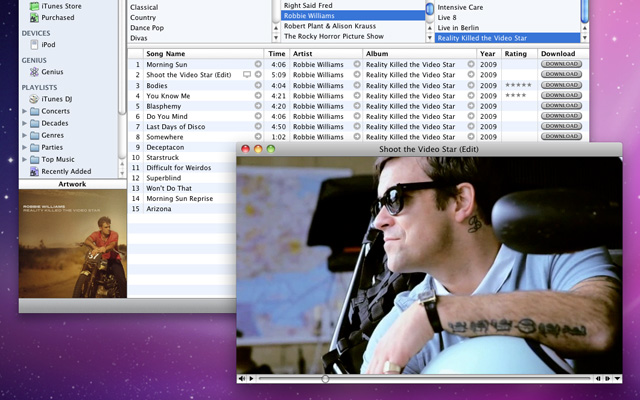Viewport: 640px width, 400px height.
Task: Click the video playback progress slider knob
Action: pyautogui.click(x=325, y=379)
